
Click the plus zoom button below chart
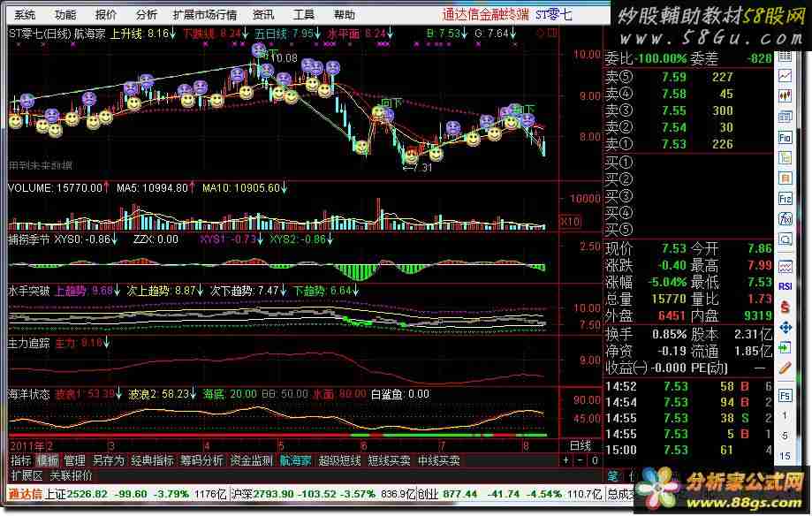[x=565, y=460]
